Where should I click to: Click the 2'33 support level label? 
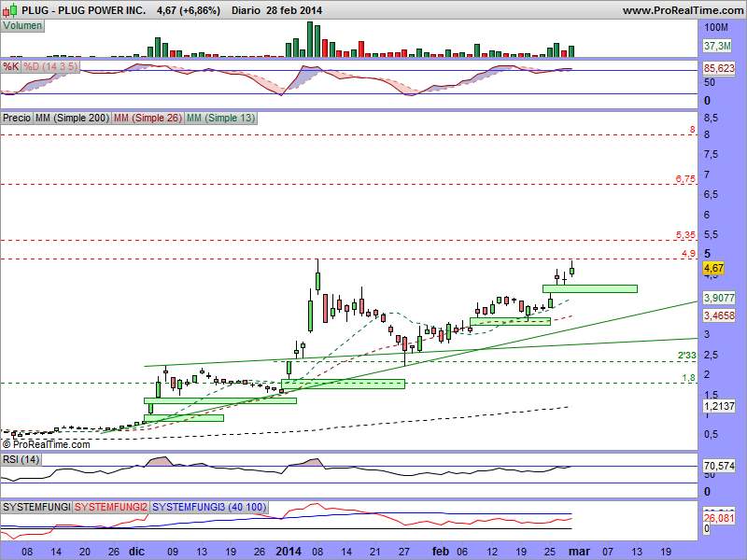click(687, 355)
